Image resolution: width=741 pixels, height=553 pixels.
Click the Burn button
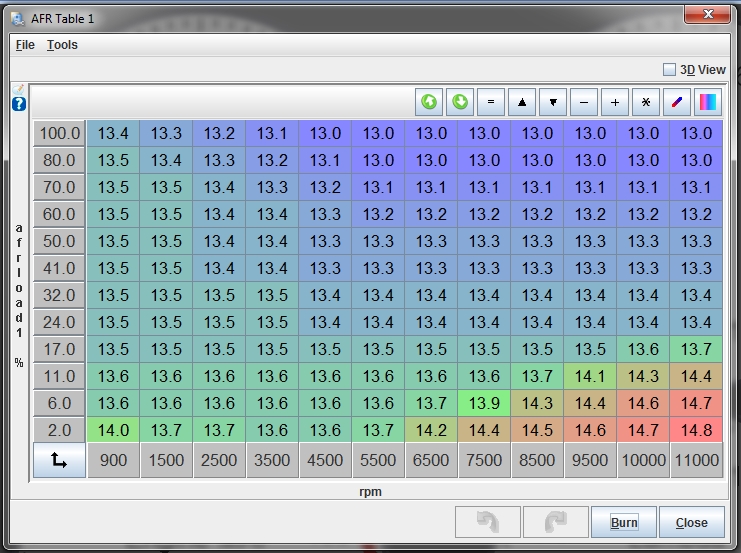pos(623,522)
